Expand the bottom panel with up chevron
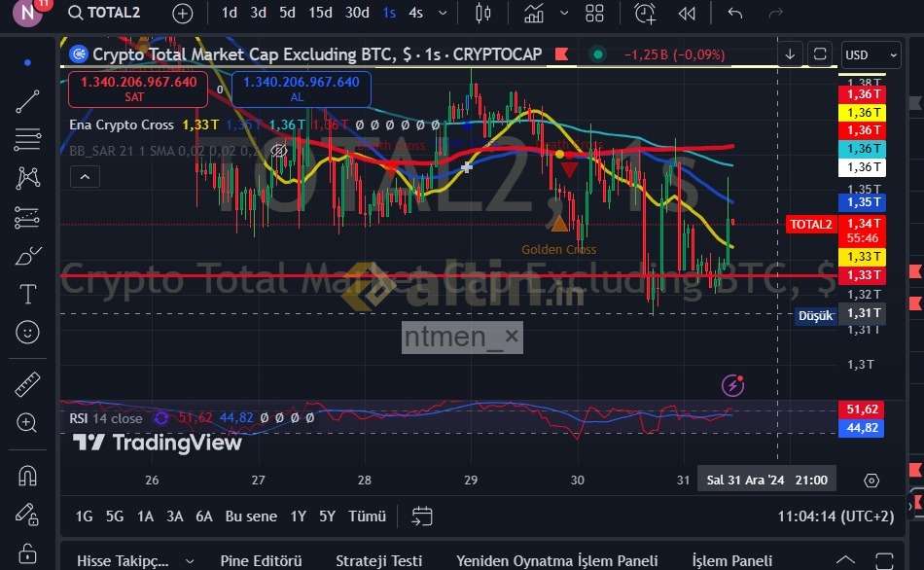Screen dimensions: 924x570 click(845, 560)
